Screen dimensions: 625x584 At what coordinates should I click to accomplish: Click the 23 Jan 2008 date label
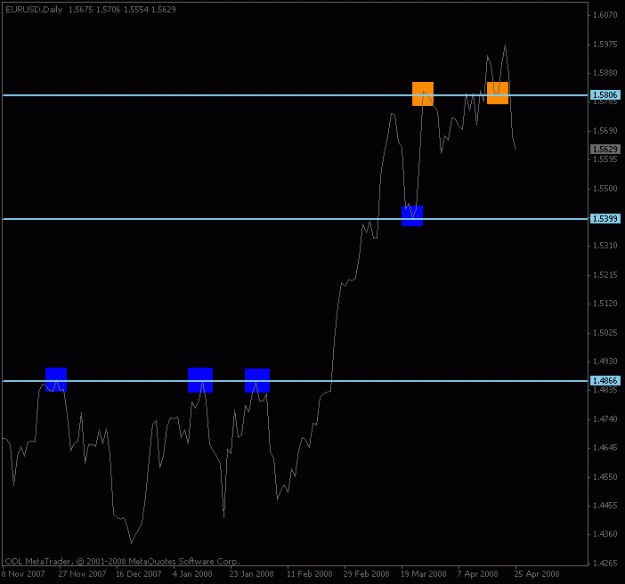click(x=252, y=574)
